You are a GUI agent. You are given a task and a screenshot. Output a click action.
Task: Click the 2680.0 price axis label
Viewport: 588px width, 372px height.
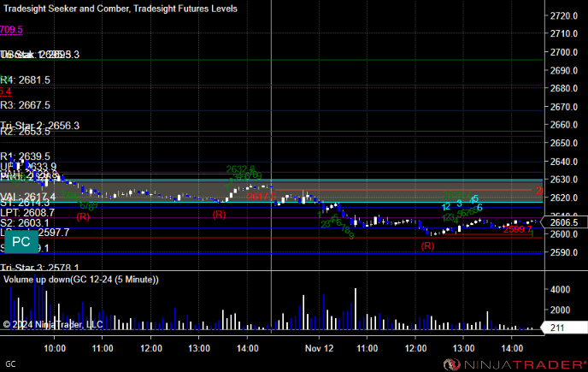(563, 89)
